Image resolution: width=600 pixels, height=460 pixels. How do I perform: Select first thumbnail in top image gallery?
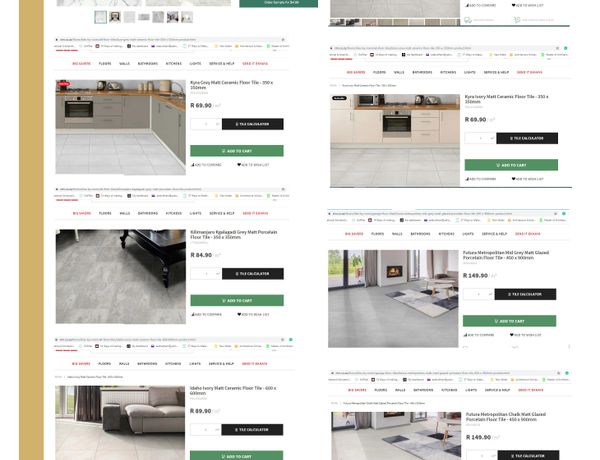click(101, 17)
